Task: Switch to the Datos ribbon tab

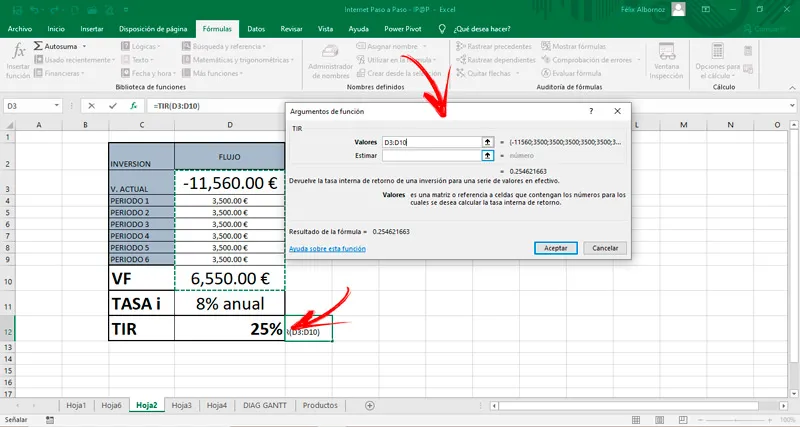Action: click(256, 29)
